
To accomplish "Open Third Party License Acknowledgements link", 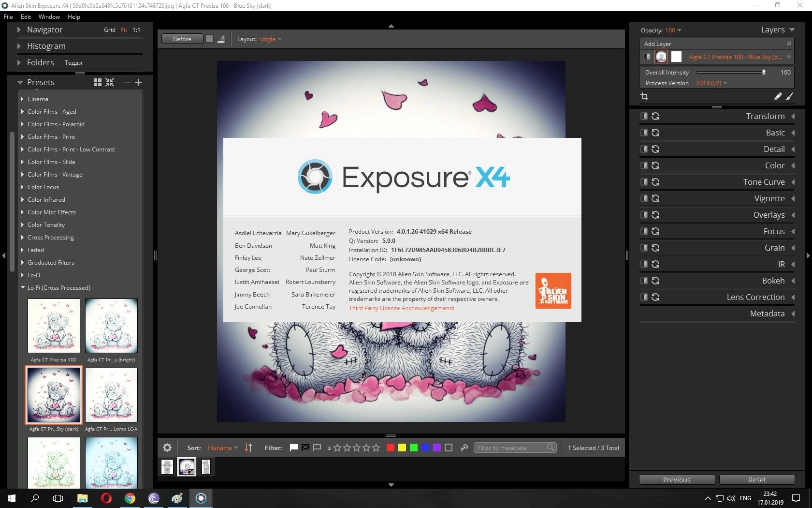I will (402, 308).
